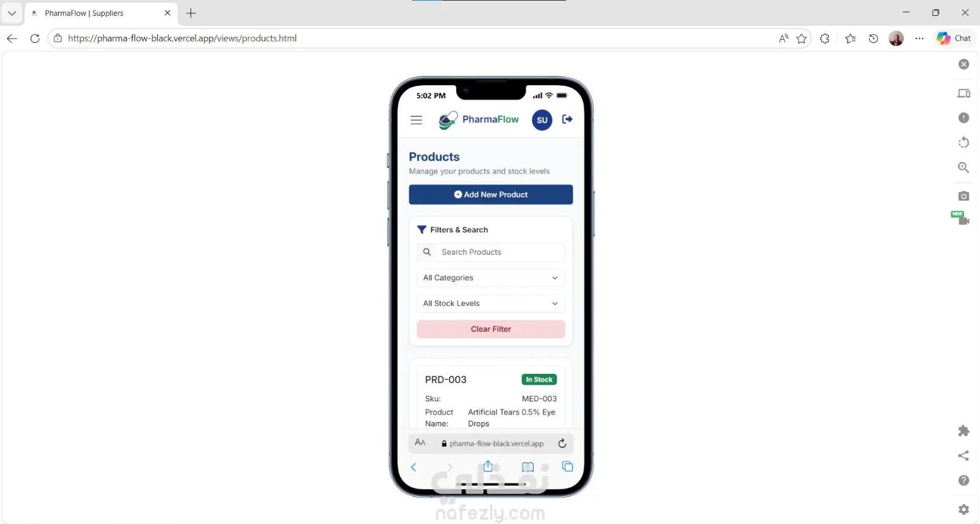Viewport: 980px width, 524px height.
Task: Expand the All Stock Levels dropdown
Action: tap(491, 303)
